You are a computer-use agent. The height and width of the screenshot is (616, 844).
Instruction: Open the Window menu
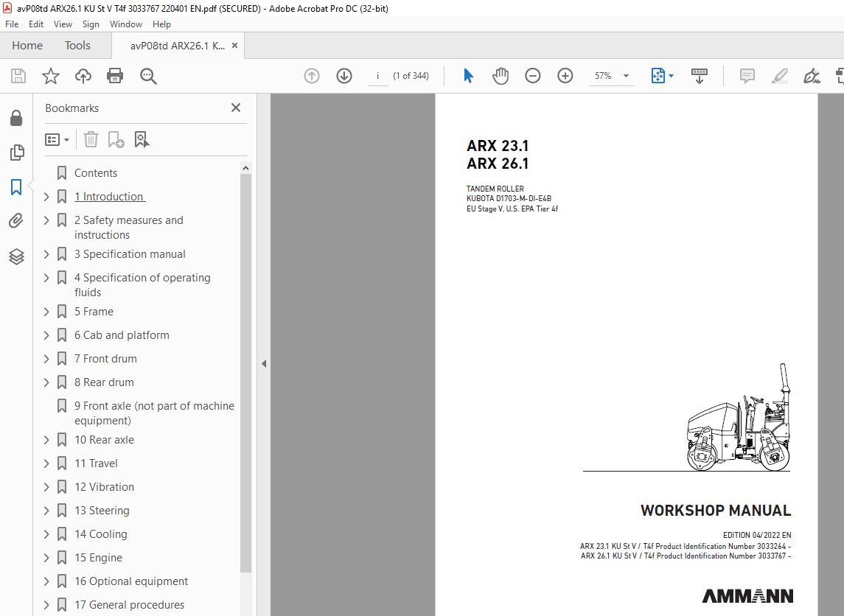coord(126,24)
